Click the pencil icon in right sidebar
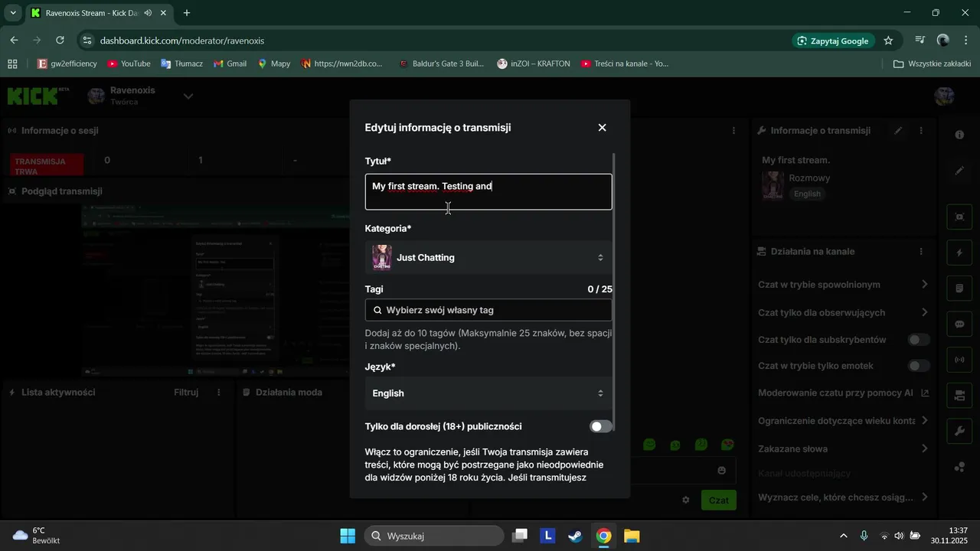980x551 pixels. coord(959,171)
